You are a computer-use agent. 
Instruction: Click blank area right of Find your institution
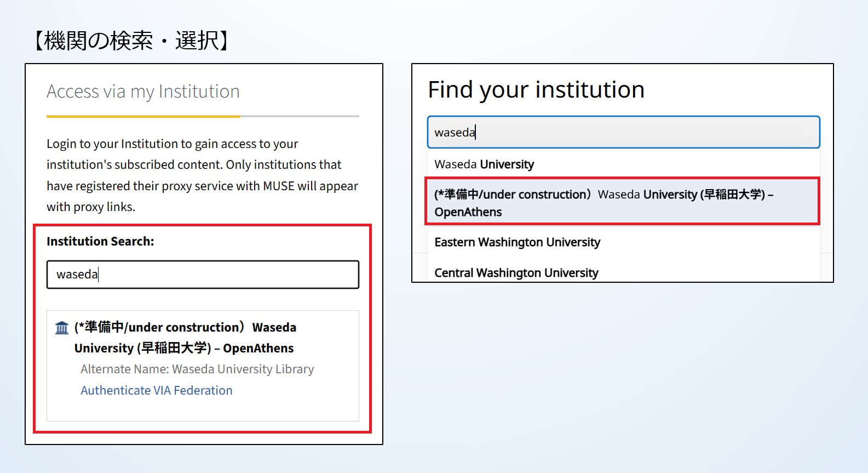point(739,90)
